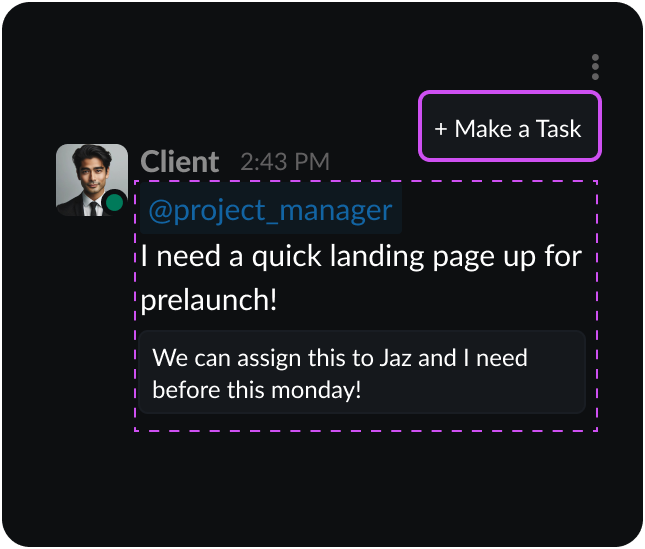Open the three-dot more options menu
The width and height of the screenshot is (645, 549).
(x=595, y=67)
